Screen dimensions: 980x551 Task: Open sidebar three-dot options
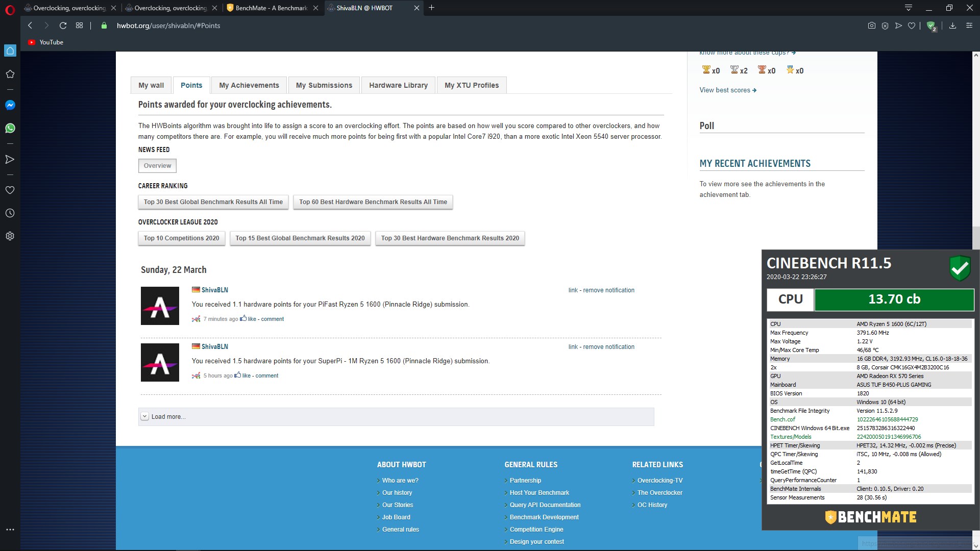[10, 530]
